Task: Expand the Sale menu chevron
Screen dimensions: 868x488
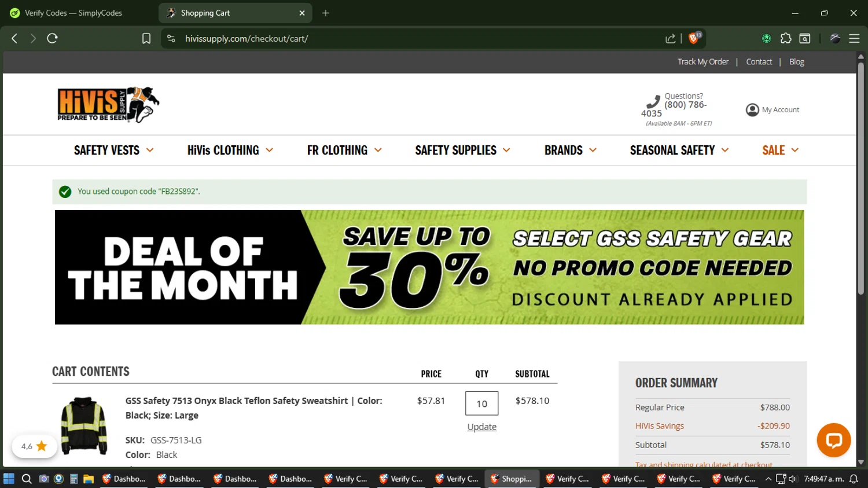Action: click(795, 150)
